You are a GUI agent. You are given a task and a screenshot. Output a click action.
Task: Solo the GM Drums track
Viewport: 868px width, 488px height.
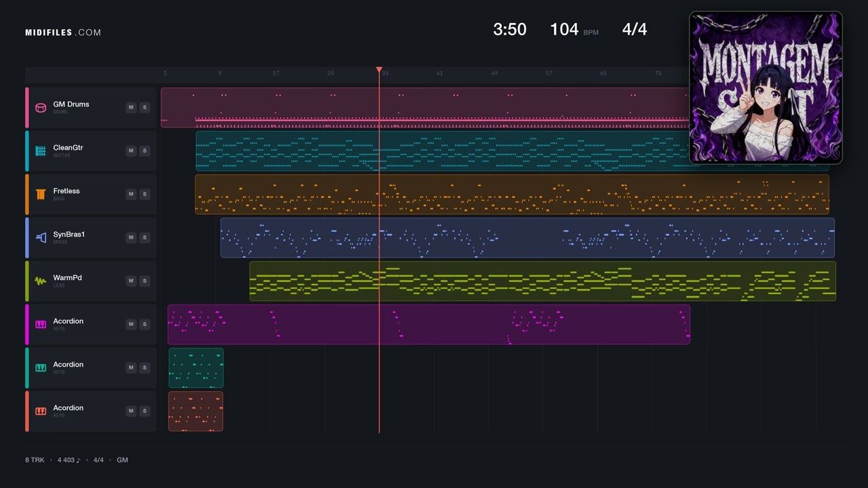[x=144, y=107]
